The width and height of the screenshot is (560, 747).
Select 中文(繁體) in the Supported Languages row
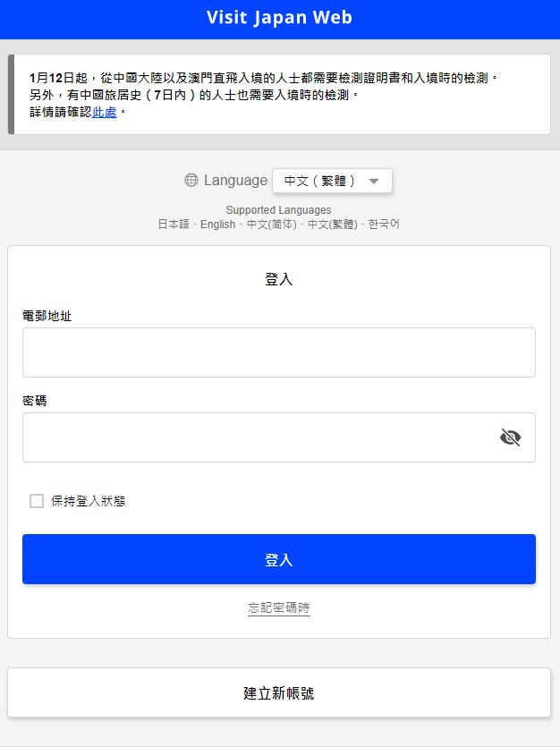pyautogui.click(x=332, y=225)
